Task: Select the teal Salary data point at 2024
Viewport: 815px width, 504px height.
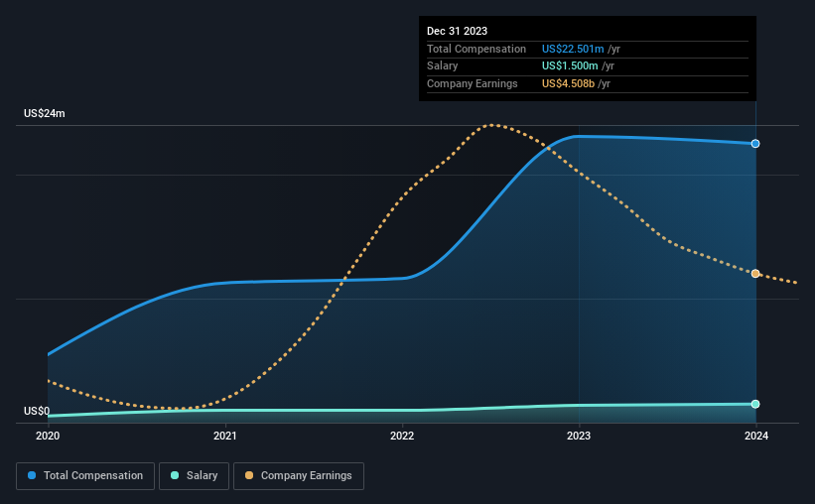Action: tap(755, 404)
